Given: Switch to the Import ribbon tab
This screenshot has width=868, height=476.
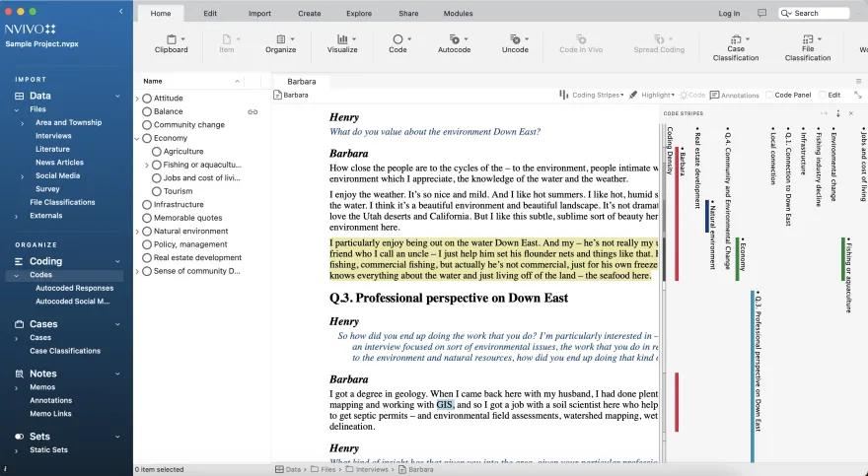Looking at the screenshot, I should pos(259,13).
